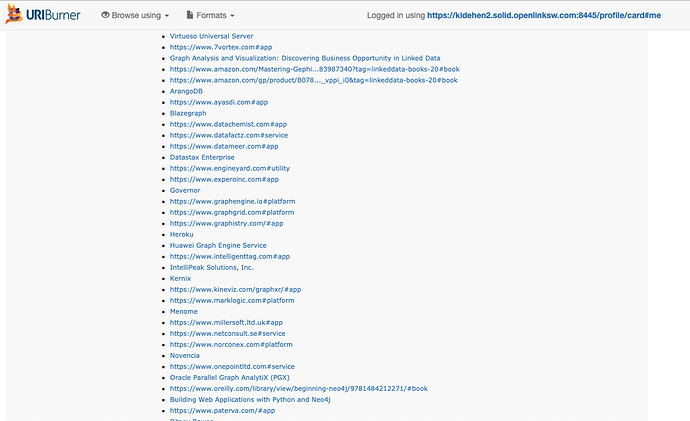Click the Novencia link
This screenshot has width=690, height=421.
184,355
